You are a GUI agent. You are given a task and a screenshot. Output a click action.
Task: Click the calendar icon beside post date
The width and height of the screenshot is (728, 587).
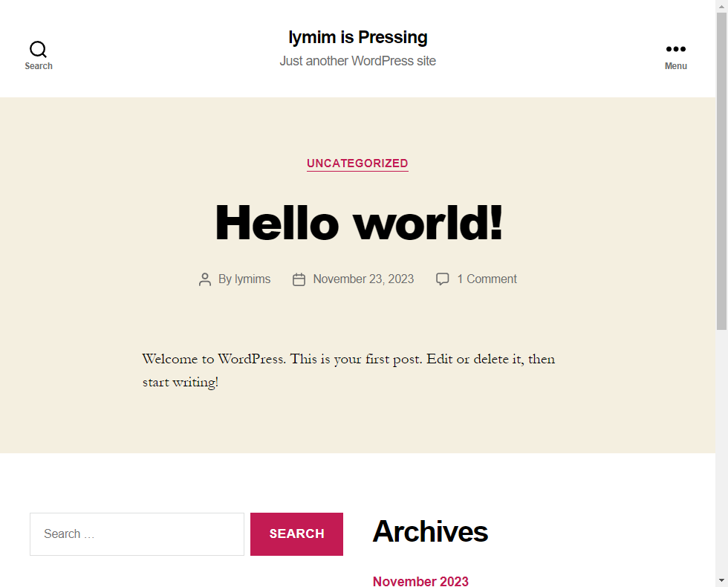(x=299, y=279)
